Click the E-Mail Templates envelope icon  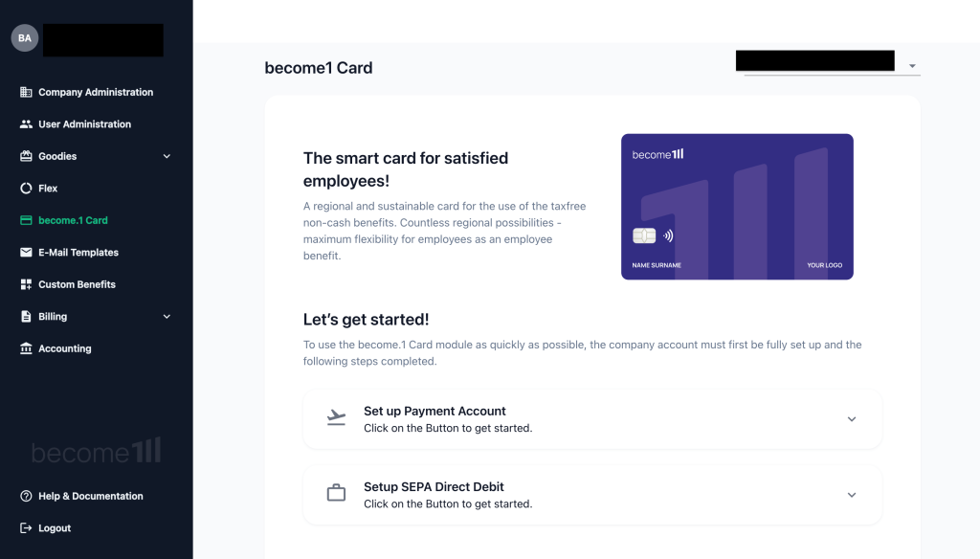(x=26, y=252)
